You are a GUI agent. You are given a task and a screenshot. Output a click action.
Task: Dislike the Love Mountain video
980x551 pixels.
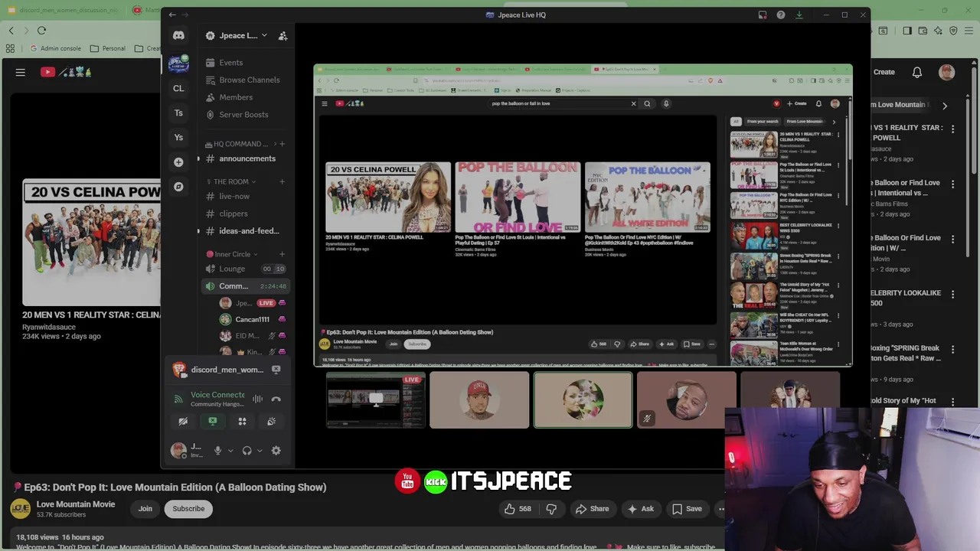[551, 509]
